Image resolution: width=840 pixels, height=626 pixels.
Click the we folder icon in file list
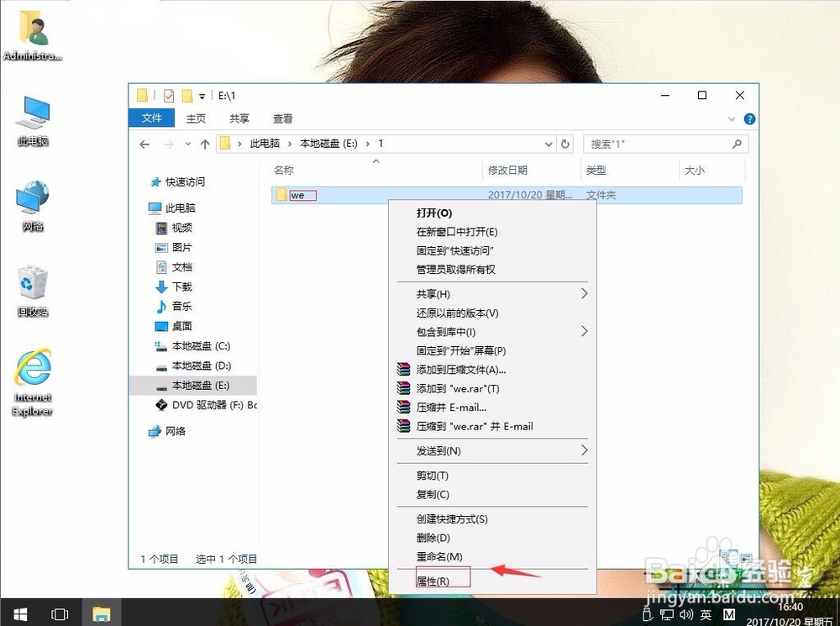[281, 195]
